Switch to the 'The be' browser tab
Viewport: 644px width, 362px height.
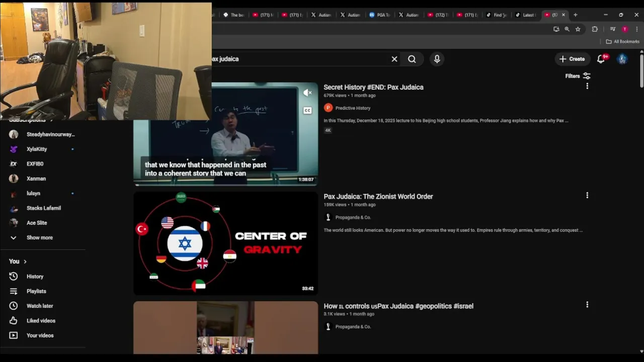(x=233, y=15)
